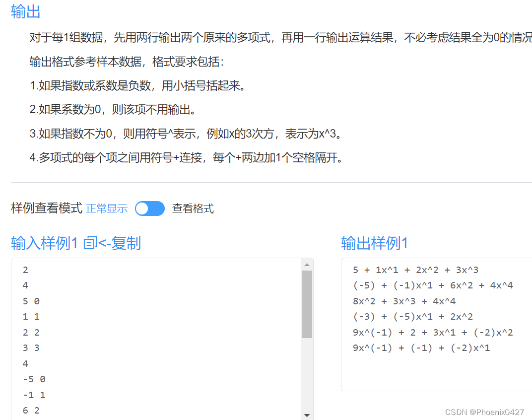Click rule 3 about the ^ exponent symbol
The width and height of the screenshot is (532, 420).
pyautogui.click(x=186, y=134)
